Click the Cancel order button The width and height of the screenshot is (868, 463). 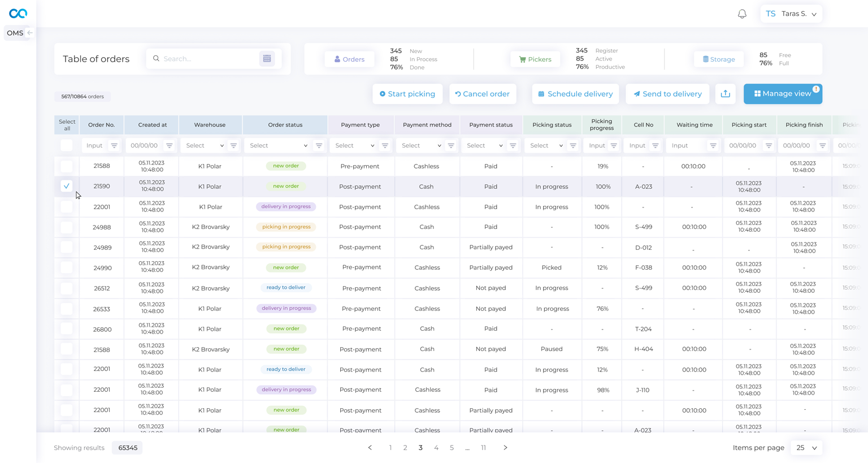tap(483, 94)
